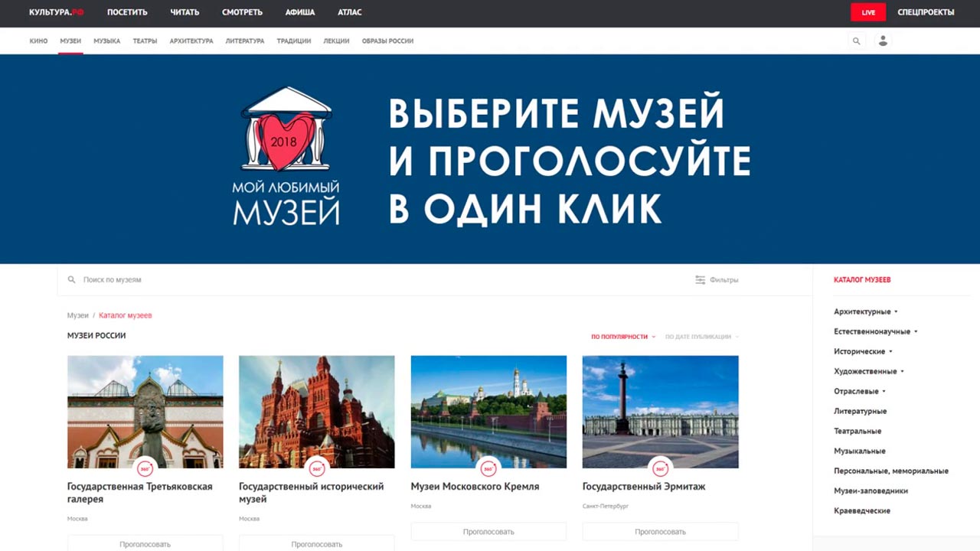Open the 360° badge on Moscow Kremlin card
Viewport: 980px width, 551px height.
(x=488, y=468)
